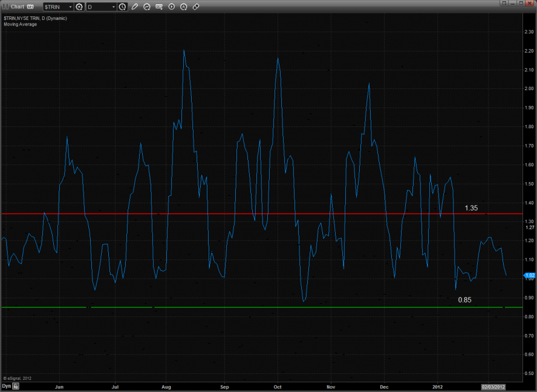Open the D interval dropdown arrow
The height and width of the screenshot is (392, 537).
(113, 7)
